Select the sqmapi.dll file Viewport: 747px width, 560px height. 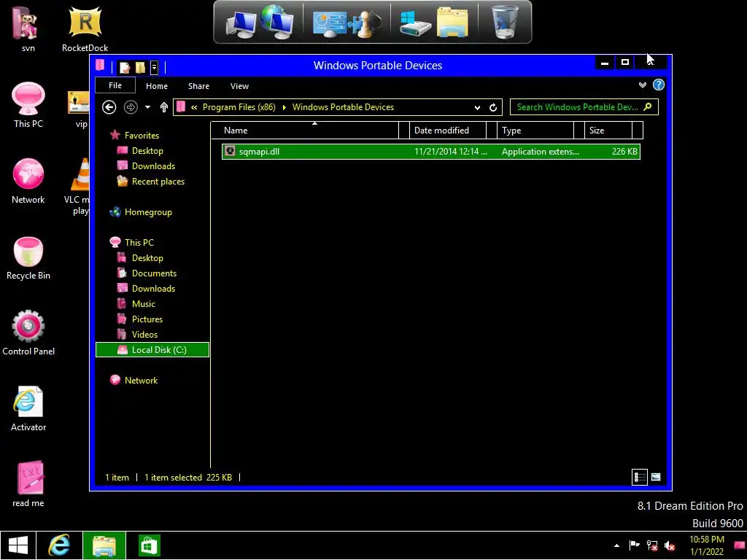coord(430,152)
